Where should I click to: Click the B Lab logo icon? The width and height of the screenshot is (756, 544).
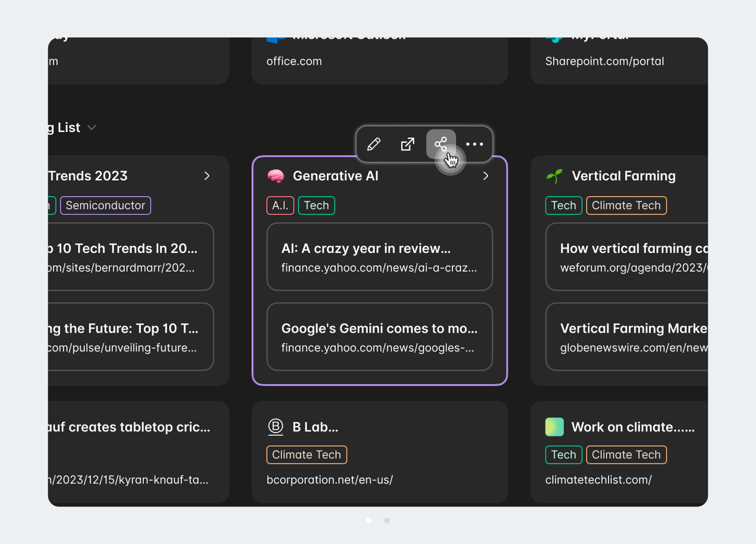[x=276, y=427]
